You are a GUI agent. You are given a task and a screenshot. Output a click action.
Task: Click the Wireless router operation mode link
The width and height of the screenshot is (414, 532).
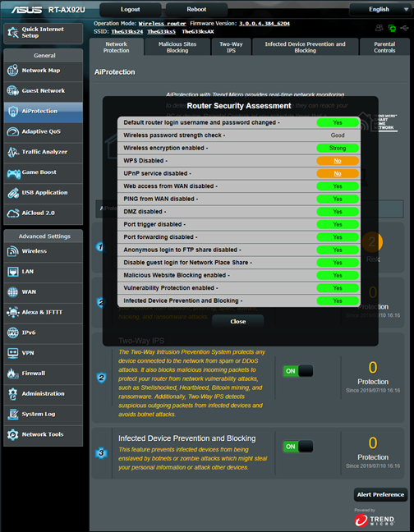162,24
